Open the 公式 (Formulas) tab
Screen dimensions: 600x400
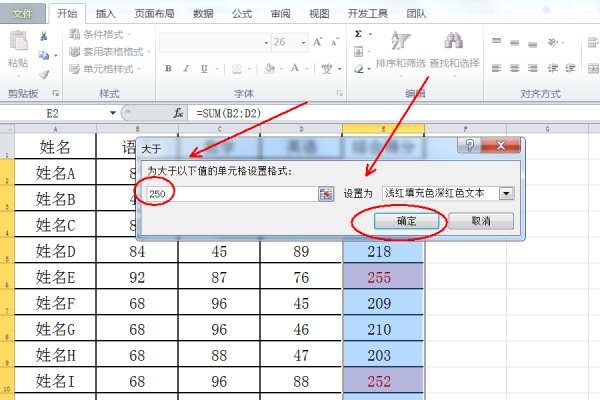(x=241, y=14)
